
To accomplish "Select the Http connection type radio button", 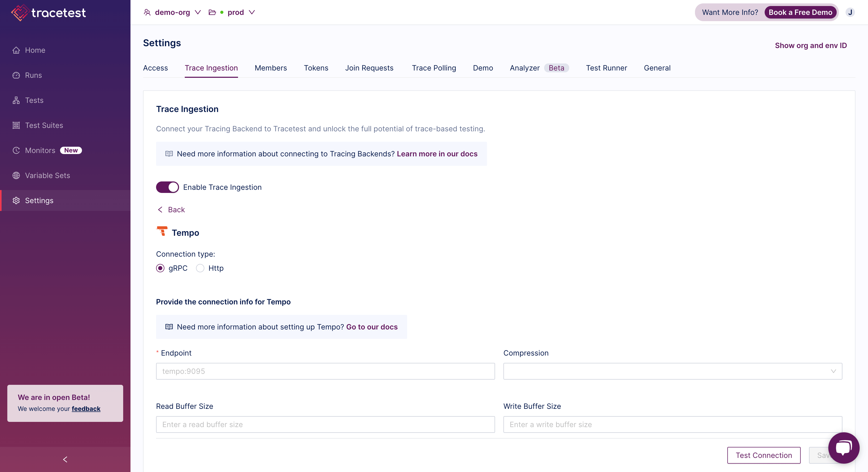I will (200, 268).
